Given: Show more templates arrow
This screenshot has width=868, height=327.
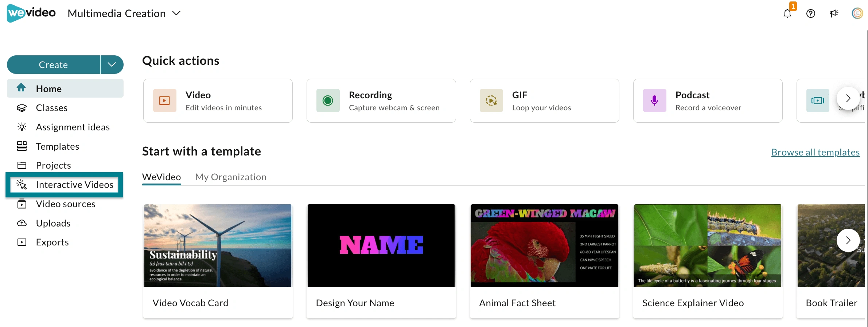Looking at the screenshot, I should [848, 240].
